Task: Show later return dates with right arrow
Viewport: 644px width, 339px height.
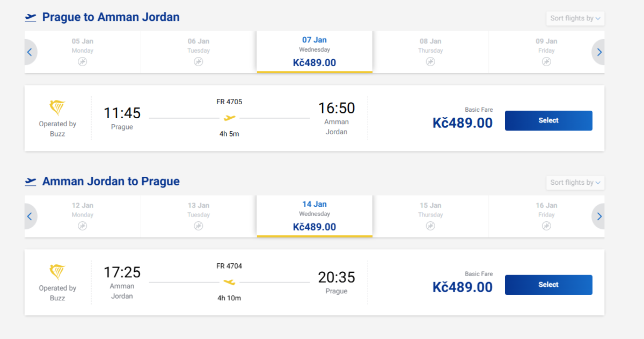Action: [x=599, y=217]
